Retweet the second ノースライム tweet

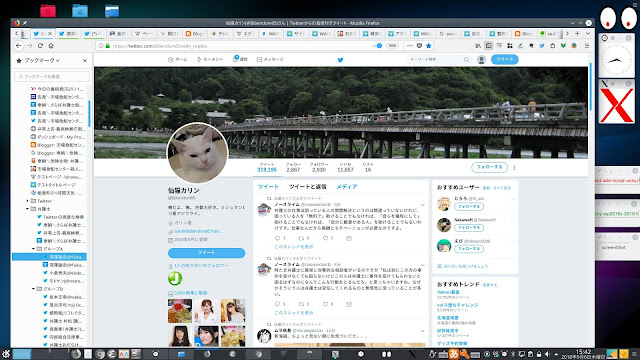pyautogui.click(x=302, y=304)
